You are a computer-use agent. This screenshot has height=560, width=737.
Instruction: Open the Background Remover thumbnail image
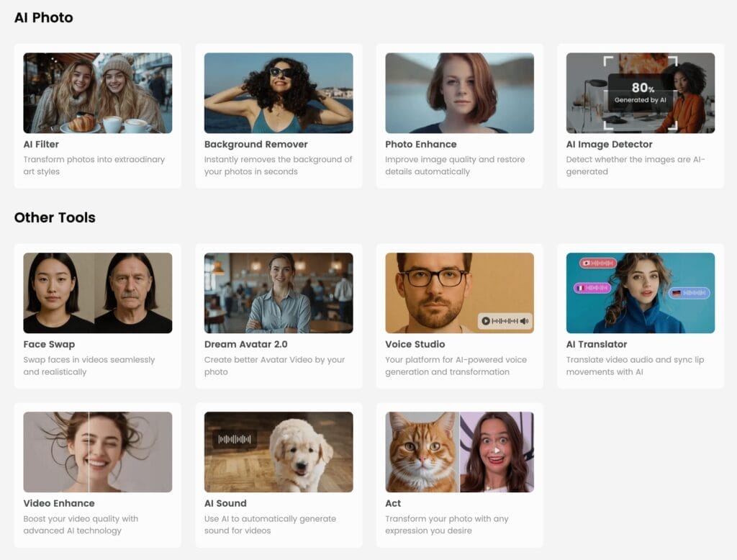click(x=279, y=93)
